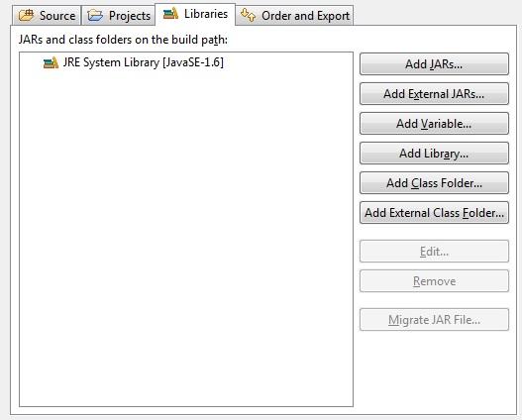The width and height of the screenshot is (522, 420).
Task: Open the Projects tab
Action: click(119, 15)
